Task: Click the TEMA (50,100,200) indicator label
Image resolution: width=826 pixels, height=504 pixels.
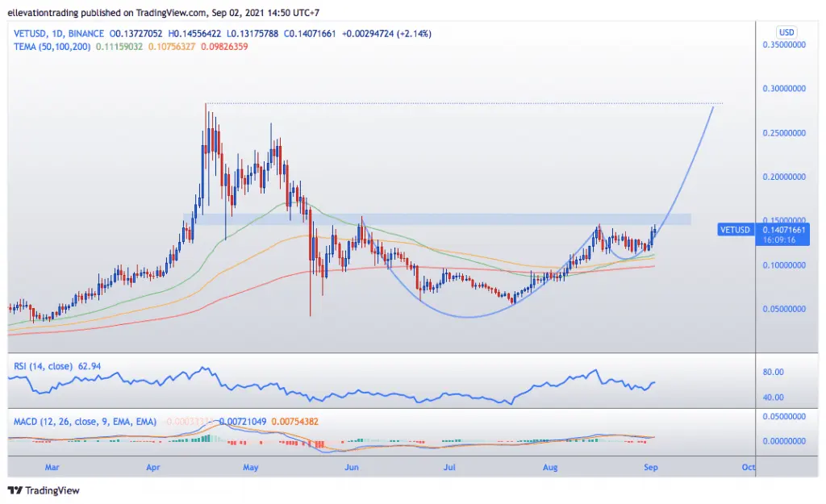Action: coord(52,47)
